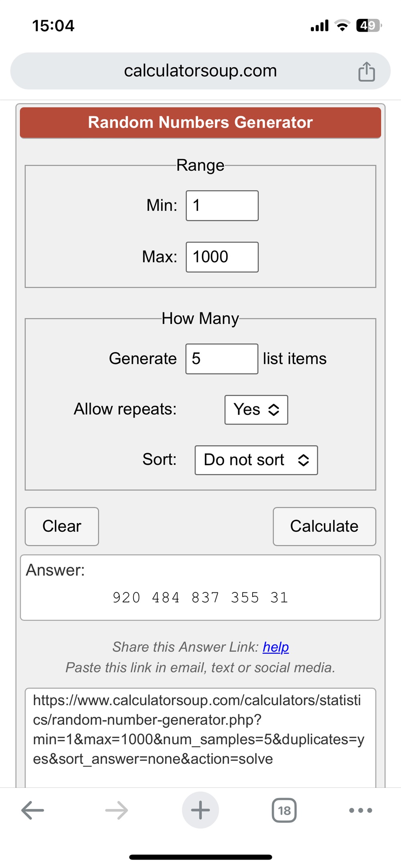The width and height of the screenshot is (401, 868).
Task: Expand the Sort dropdown showing Do not sort
Action: [x=256, y=460]
